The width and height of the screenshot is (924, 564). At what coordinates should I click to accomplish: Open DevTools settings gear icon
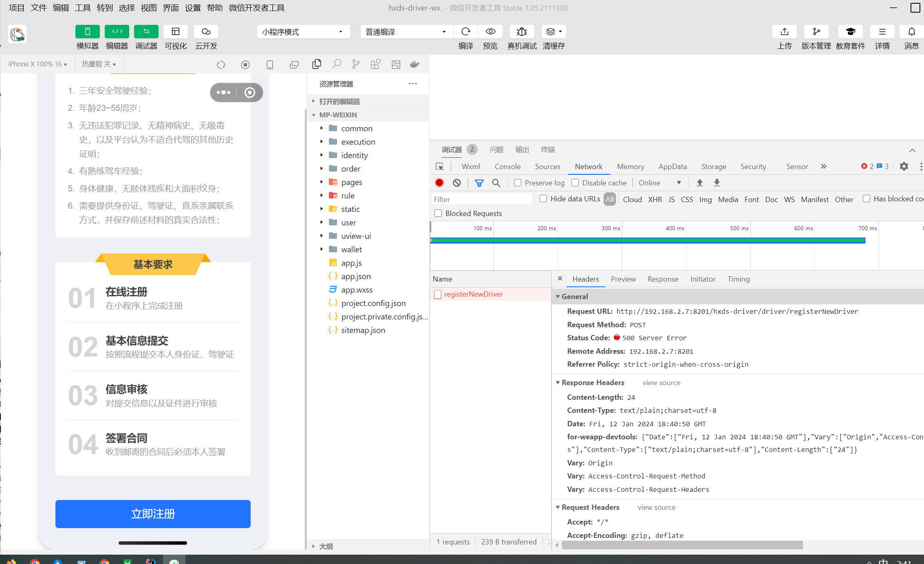(x=904, y=166)
